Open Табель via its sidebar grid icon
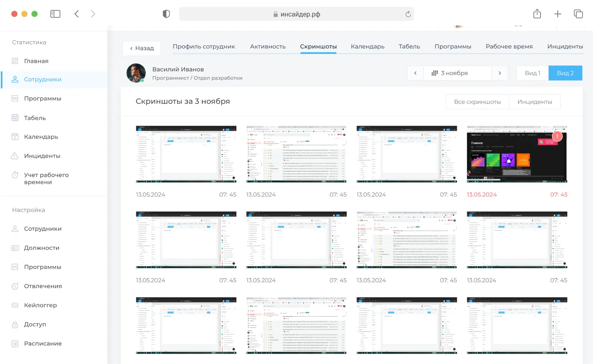 click(x=15, y=118)
